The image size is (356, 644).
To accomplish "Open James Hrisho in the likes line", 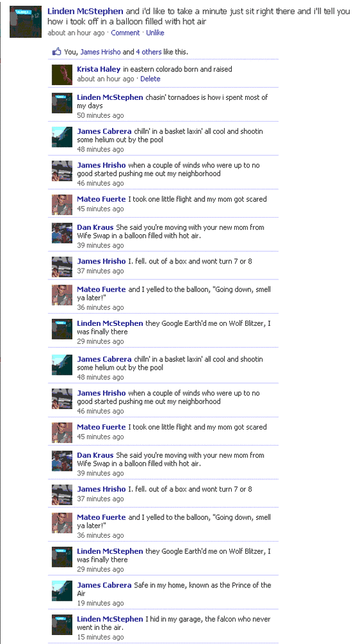I will click(100, 52).
